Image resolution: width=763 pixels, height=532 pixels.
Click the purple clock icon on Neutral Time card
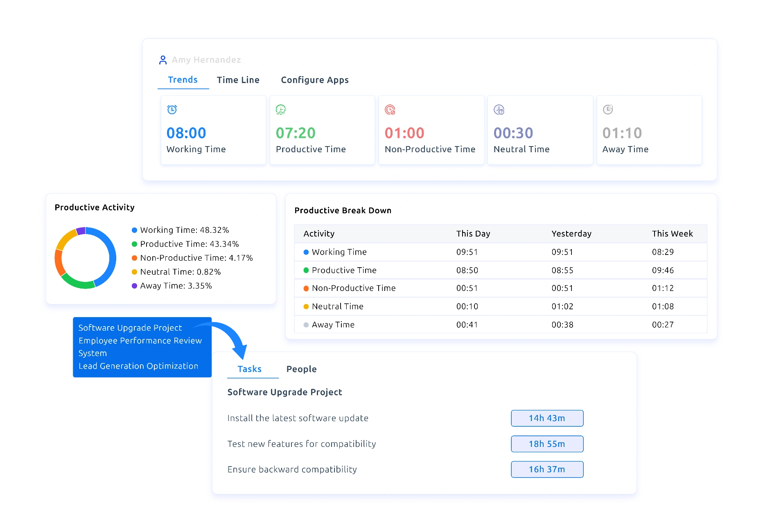499,110
